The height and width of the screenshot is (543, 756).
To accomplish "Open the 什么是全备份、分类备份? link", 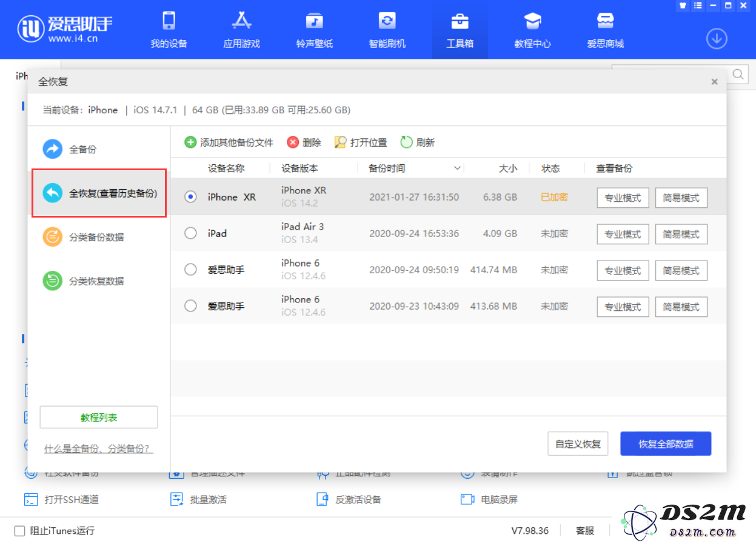I will (x=99, y=448).
